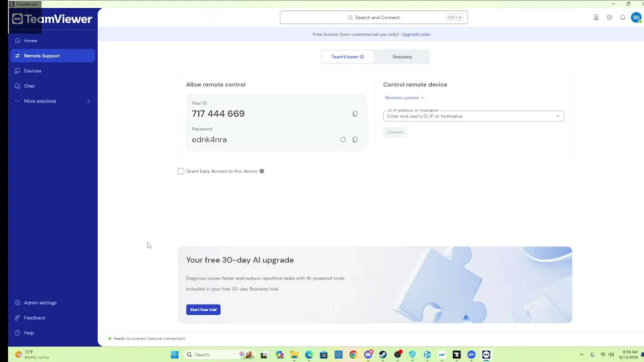Open the Feedback page

point(53,318)
